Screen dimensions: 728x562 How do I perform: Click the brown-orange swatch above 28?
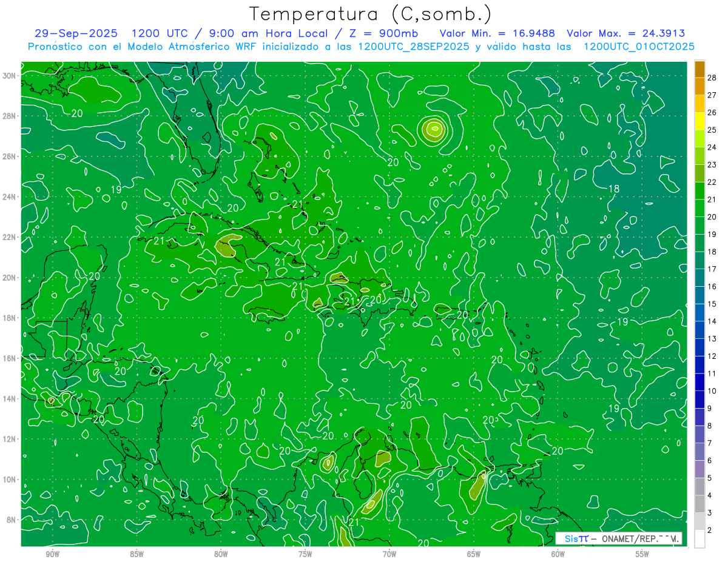click(699, 69)
